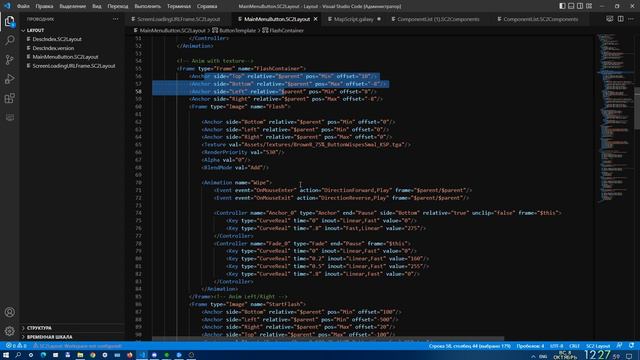Open the Search view in activity bar
The height and width of the screenshot is (360, 640).
(x=9, y=40)
